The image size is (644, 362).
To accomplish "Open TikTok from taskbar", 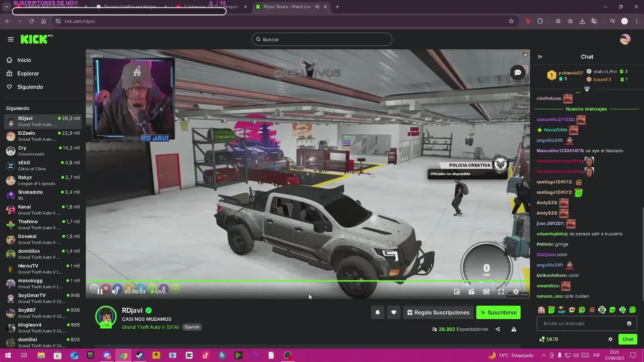I will click(205, 355).
